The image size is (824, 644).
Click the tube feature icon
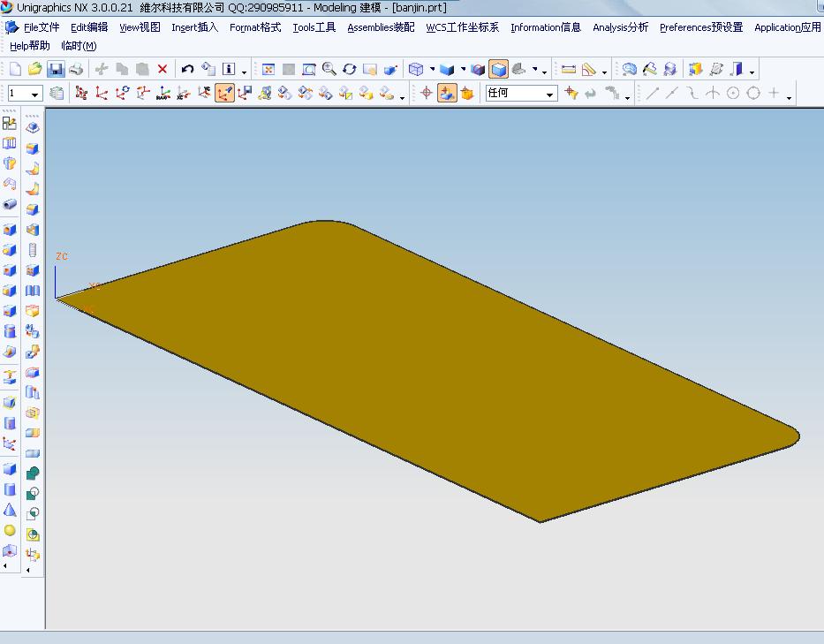[10, 204]
